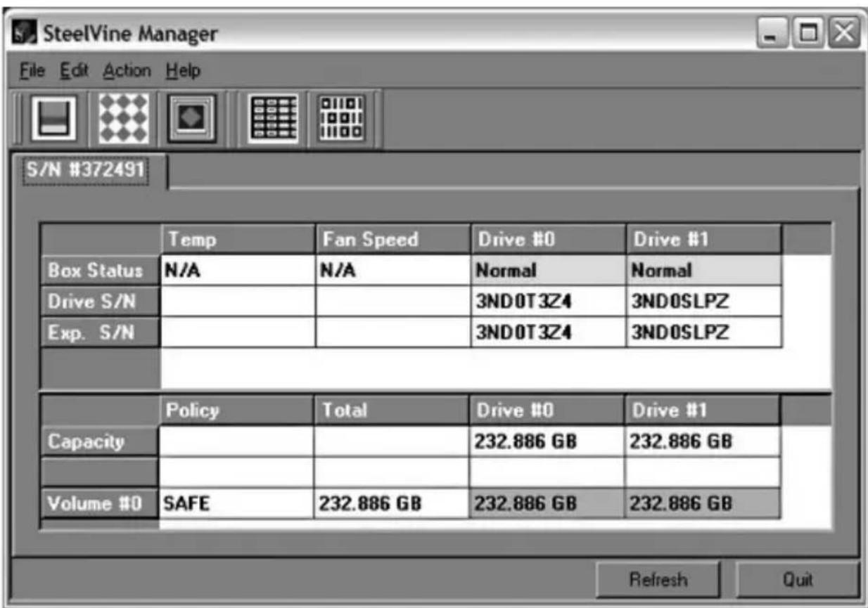Click Drive #0 header in capacity table
Image resolution: width=868 pixels, height=608 pixels.
(547, 410)
